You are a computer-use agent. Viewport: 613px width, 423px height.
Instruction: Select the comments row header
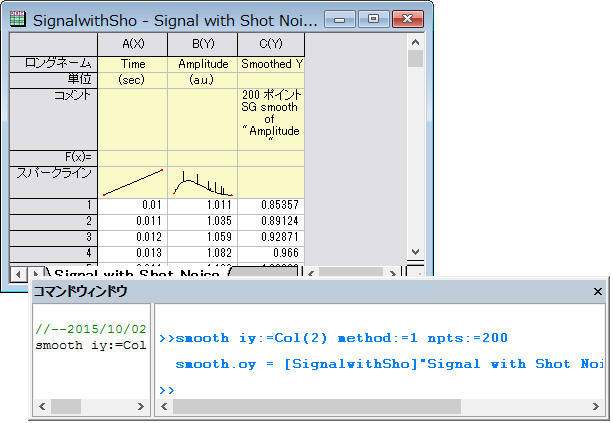coord(54,119)
